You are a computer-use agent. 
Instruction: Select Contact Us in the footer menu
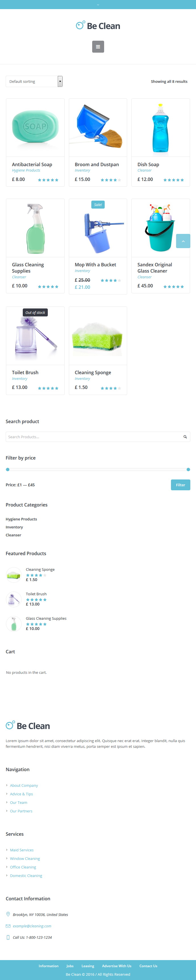(x=148, y=965)
